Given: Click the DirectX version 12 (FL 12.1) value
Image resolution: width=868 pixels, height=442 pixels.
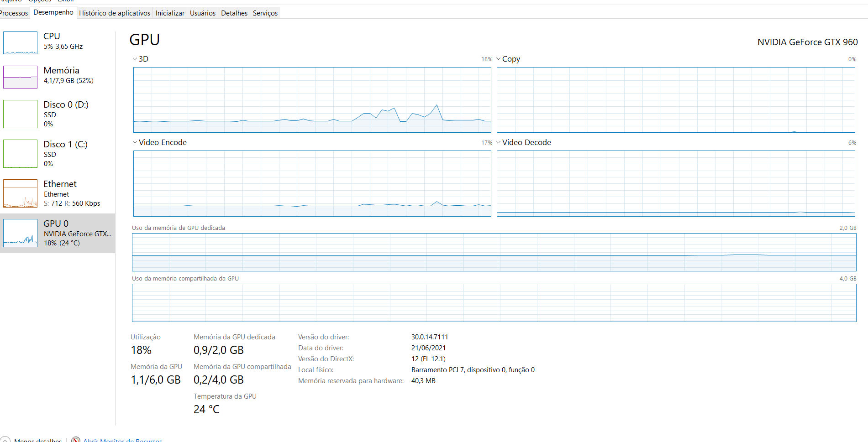Looking at the screenshot, I should [428, 359].
